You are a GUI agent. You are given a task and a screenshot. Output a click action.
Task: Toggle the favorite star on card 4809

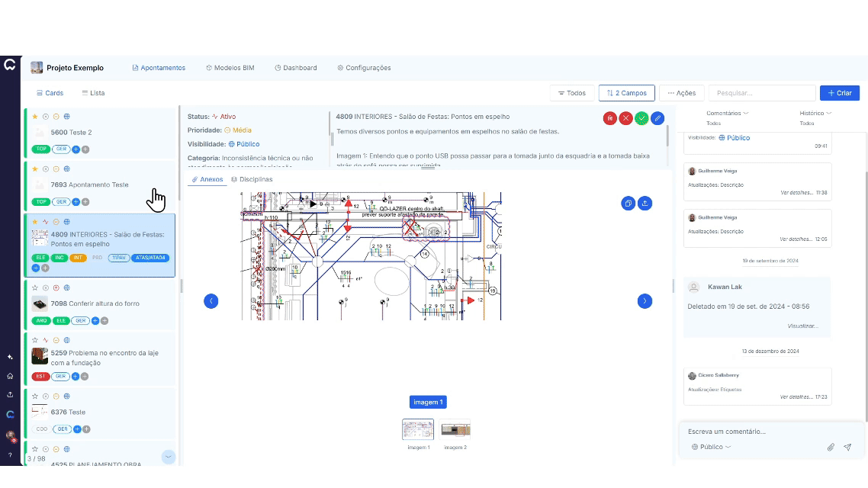(35, 222)
